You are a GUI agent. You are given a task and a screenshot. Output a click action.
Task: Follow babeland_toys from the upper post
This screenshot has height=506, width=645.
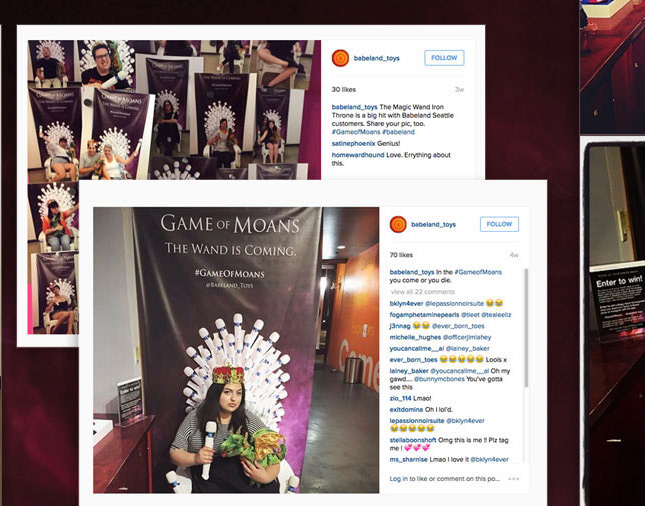tap(444, 58)
